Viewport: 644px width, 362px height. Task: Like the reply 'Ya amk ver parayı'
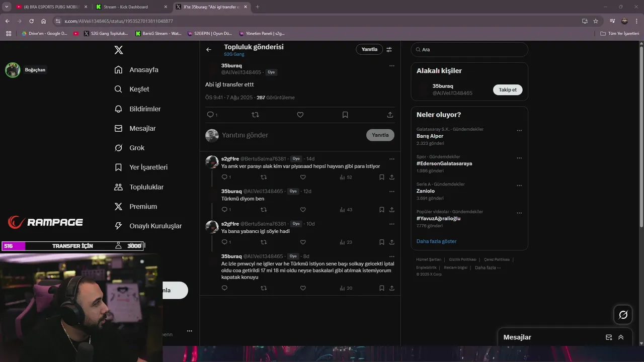303,177
